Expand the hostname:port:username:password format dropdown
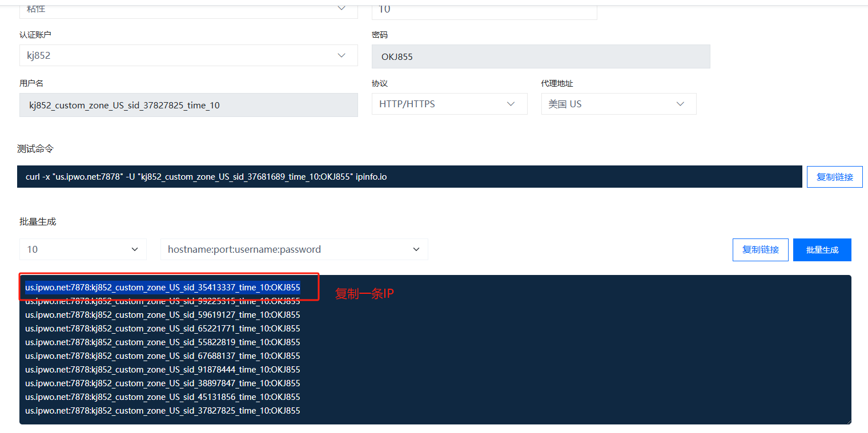 pyautogui.click(x=294, y=249)
